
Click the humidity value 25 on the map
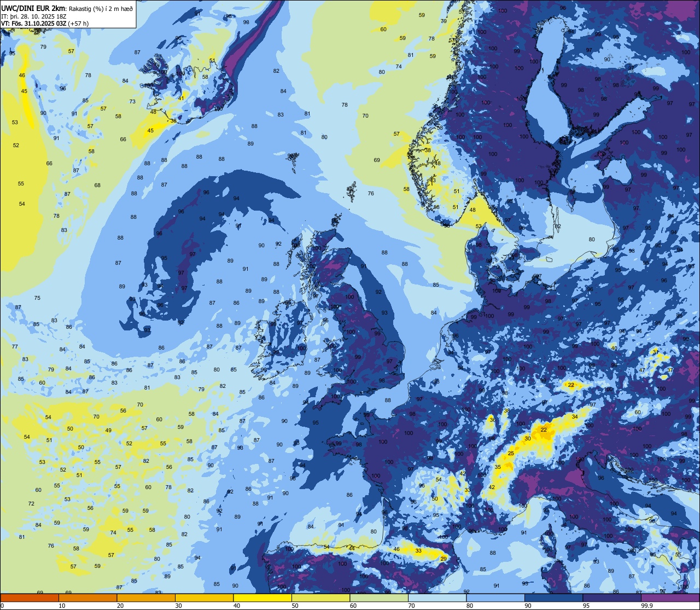(x=511, y=454)
